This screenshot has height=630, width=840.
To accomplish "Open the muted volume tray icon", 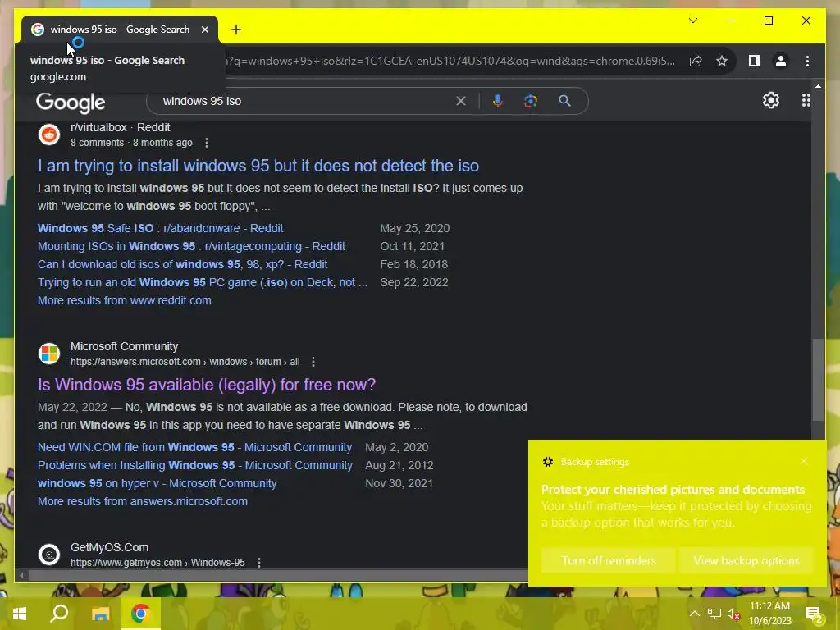I will (x=734, y=614).
